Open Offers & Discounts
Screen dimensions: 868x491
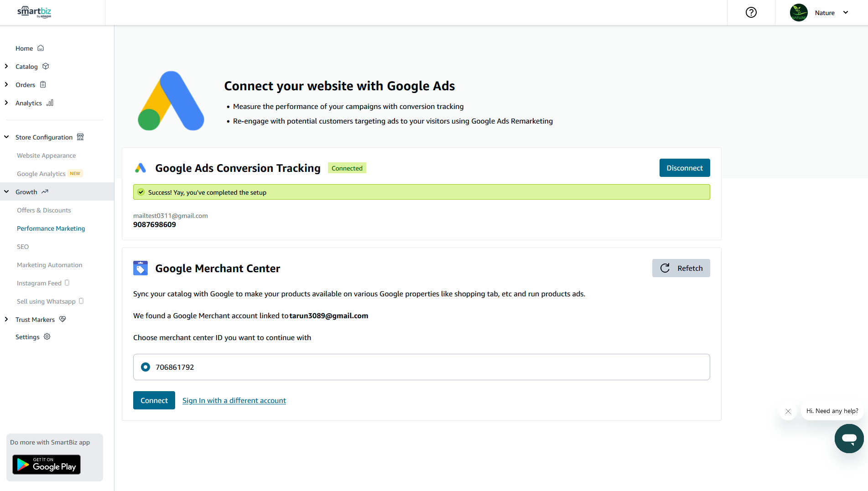(x=44, y=210)
